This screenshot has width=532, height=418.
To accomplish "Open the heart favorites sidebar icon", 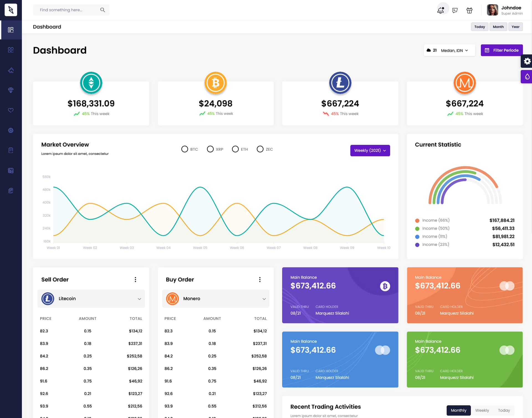I will click(11, 110).
